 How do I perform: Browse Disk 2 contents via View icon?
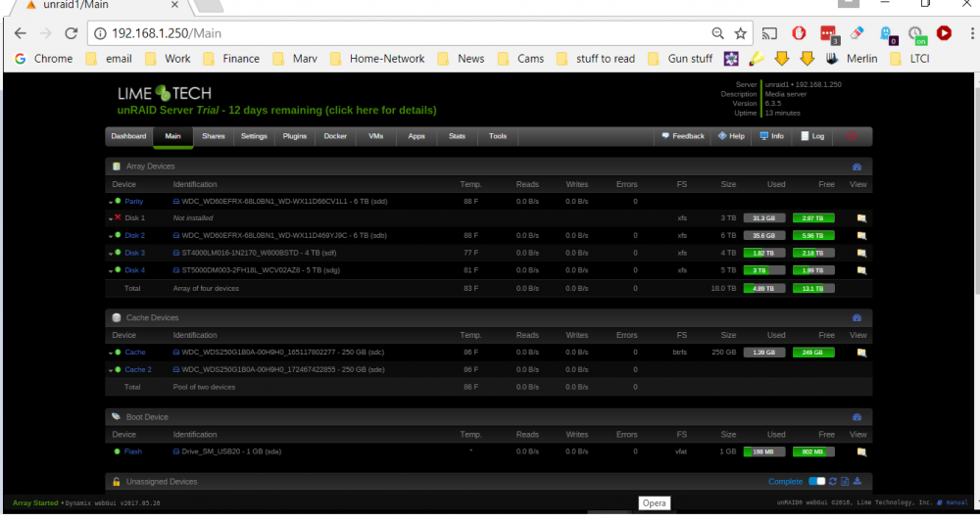pos(861,236)
